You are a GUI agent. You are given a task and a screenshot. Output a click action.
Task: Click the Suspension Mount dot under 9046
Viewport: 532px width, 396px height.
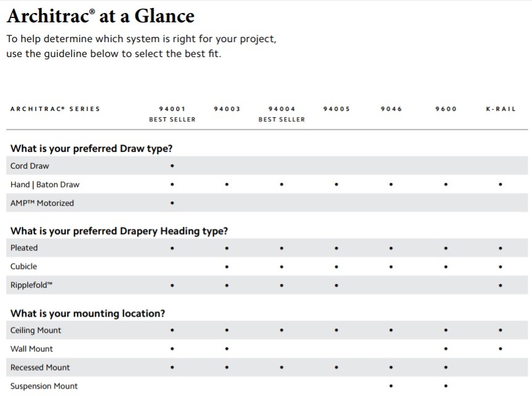(x=391, y=386)
